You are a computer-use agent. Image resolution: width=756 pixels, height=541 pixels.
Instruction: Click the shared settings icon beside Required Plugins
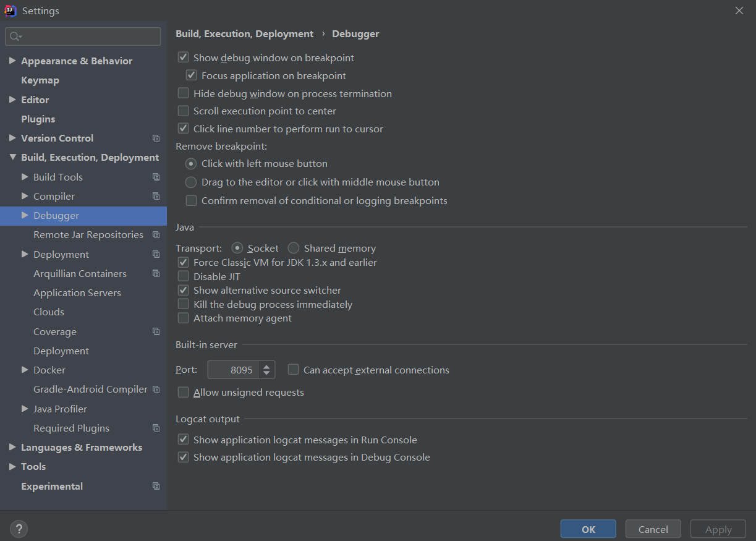click(x=156, y=428)
